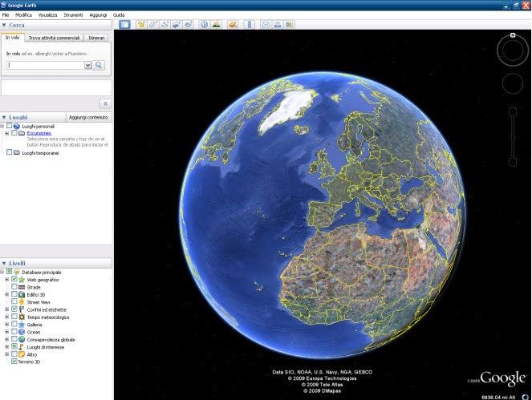
Task: Click the Edifici 3D building icon
Action: point(22,295)
